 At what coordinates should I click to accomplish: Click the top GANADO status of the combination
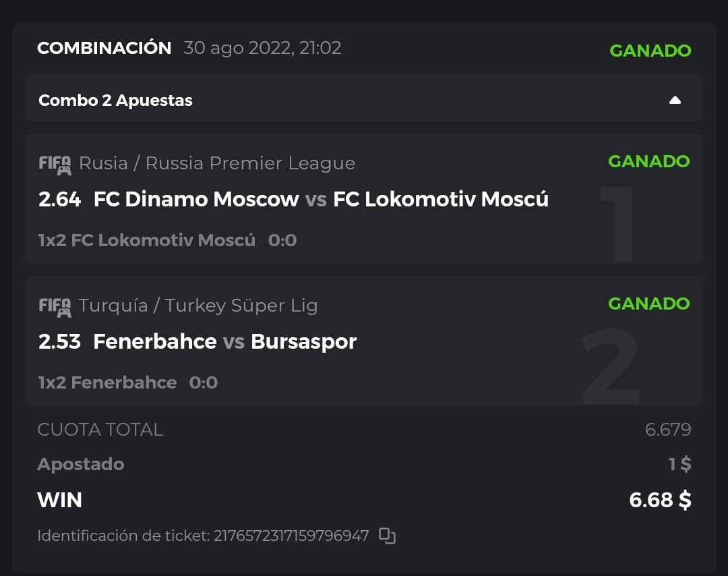pyautogui.click(x=650, y=51)
